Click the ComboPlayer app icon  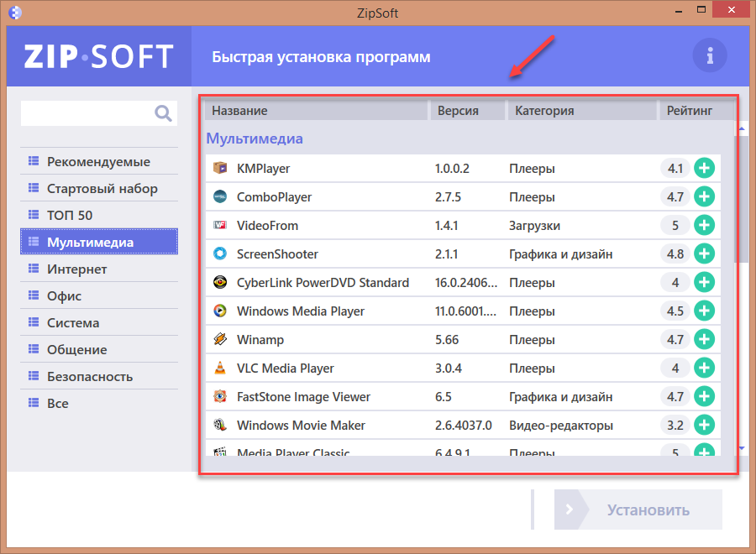click(x=220, y=196)
